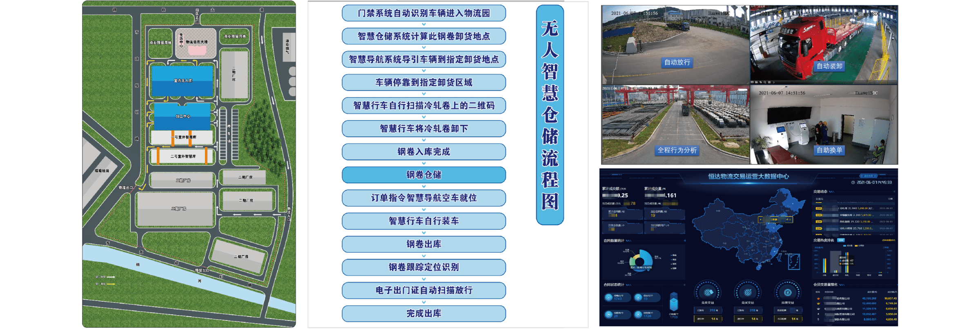
Task: Click the blue 室内无人库 building on site map
Action: pos(183,81)
